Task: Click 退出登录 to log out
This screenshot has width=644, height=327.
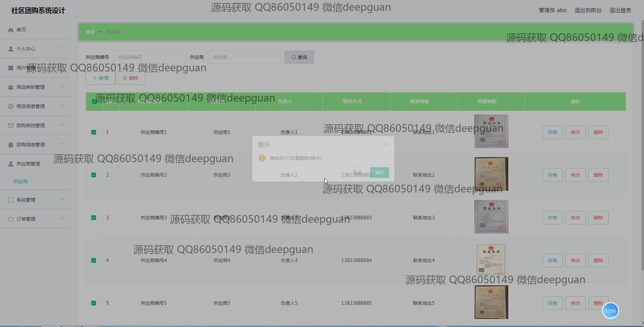Action: [x=620, y=10]
